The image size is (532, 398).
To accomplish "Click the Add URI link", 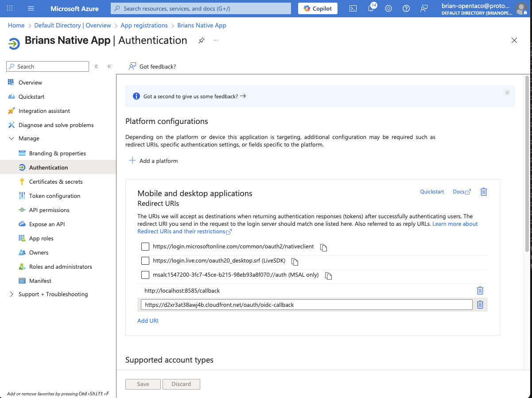I will pos(148,320).
